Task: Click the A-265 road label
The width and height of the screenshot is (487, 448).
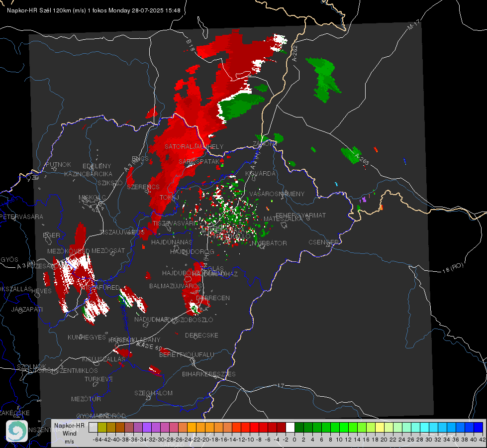Action: (362, 159)
